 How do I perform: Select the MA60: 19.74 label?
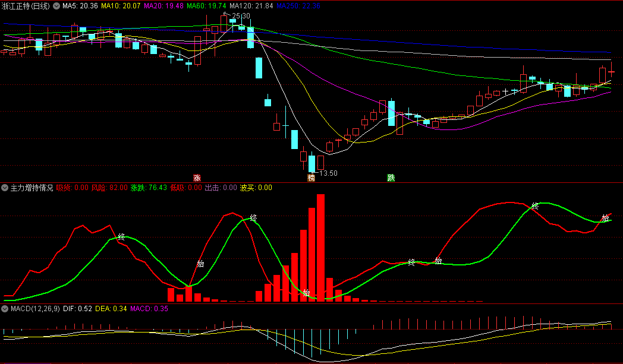pyautogui.click(x=207, y=6)
